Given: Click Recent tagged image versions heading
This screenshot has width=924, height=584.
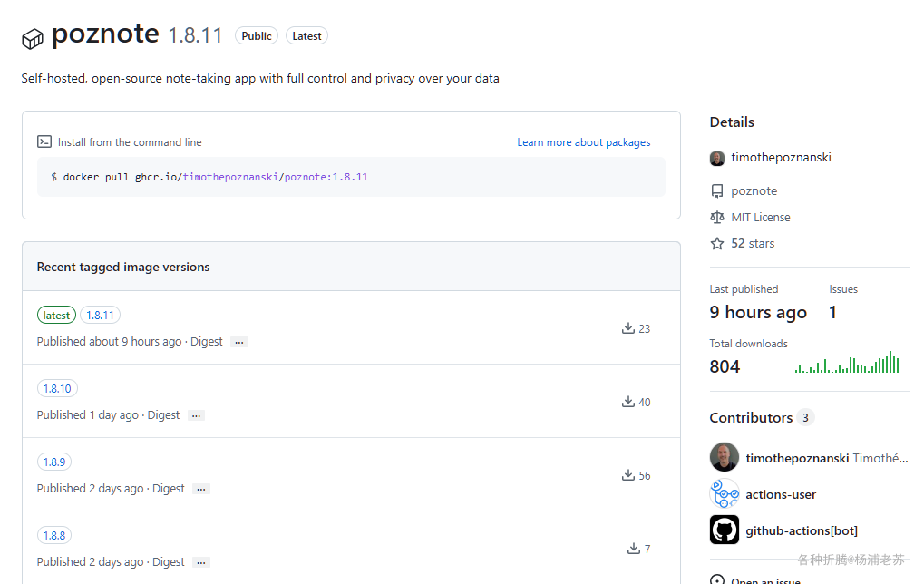Looking at the screenshot, I should point(123,267).
